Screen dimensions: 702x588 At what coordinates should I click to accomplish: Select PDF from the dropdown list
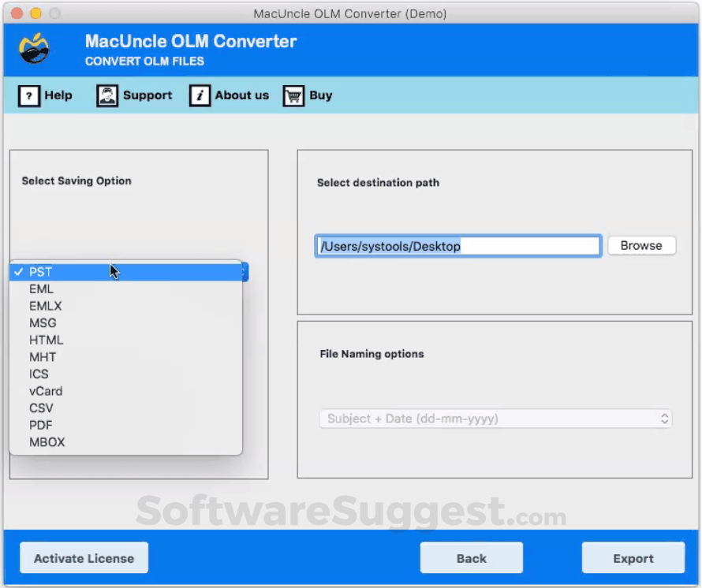[x=125, y=425]
